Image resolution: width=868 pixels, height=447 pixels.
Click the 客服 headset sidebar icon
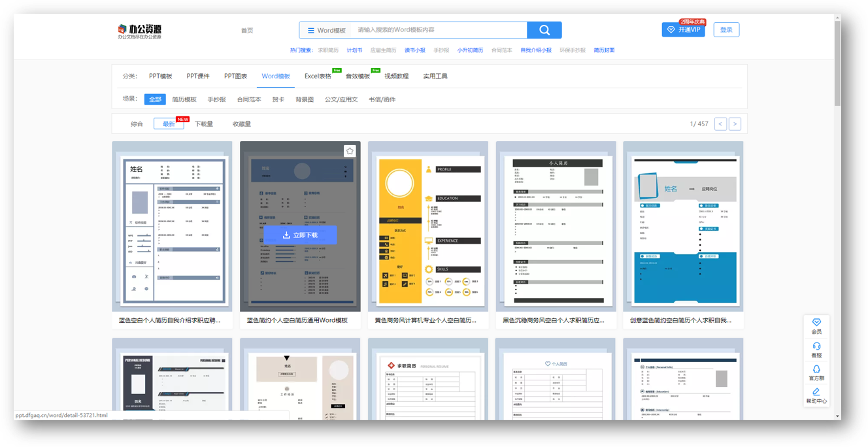coord(816,350)
